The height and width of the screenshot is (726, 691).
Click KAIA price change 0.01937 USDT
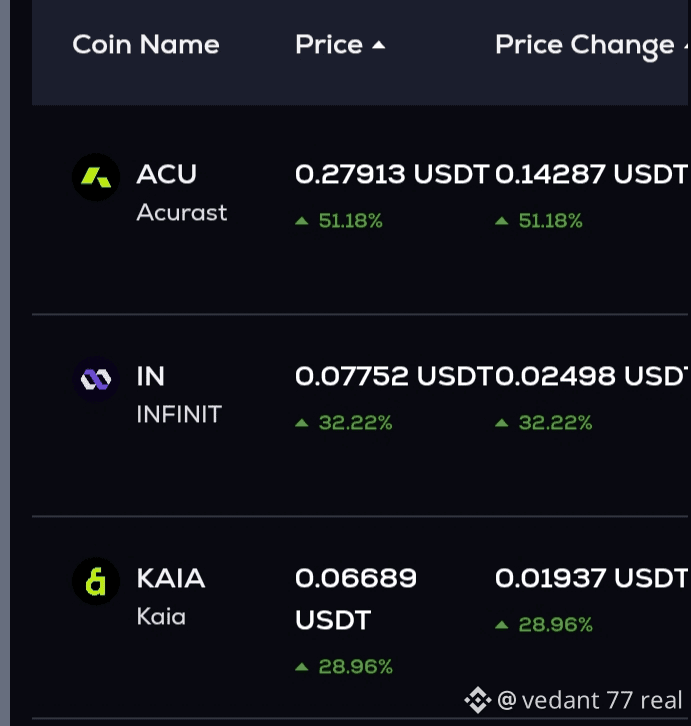click(591, 578)
